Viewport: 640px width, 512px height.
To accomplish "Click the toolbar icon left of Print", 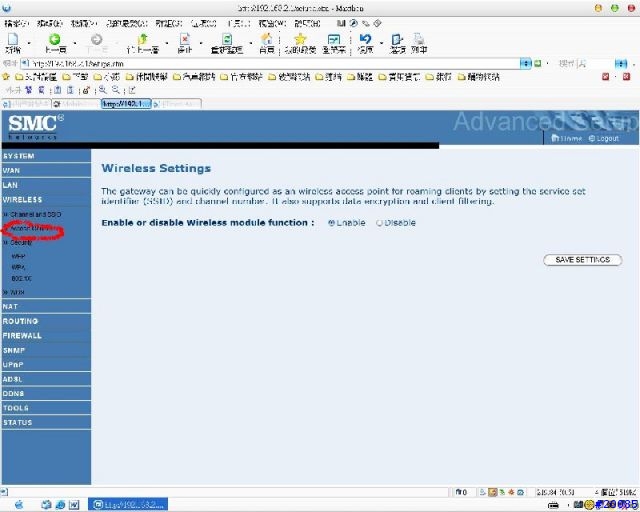I will click(397, 39).
